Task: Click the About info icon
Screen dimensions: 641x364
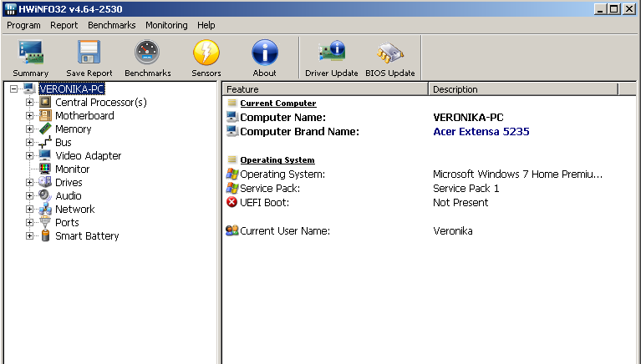Action: pos(264,58)
